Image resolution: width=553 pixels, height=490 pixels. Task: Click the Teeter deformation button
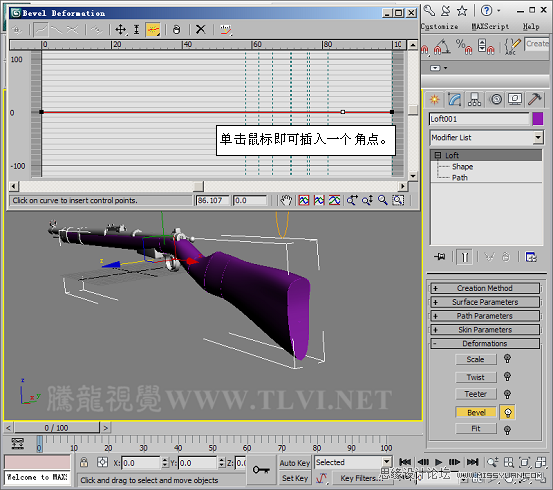[x=476, y=394]
